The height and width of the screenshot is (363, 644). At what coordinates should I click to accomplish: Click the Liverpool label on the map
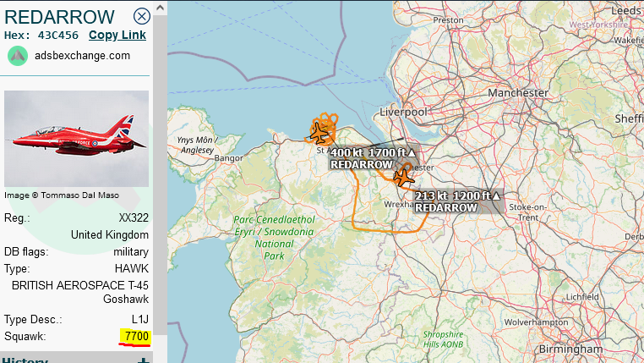pyautogui.click(x=403, y=112)
